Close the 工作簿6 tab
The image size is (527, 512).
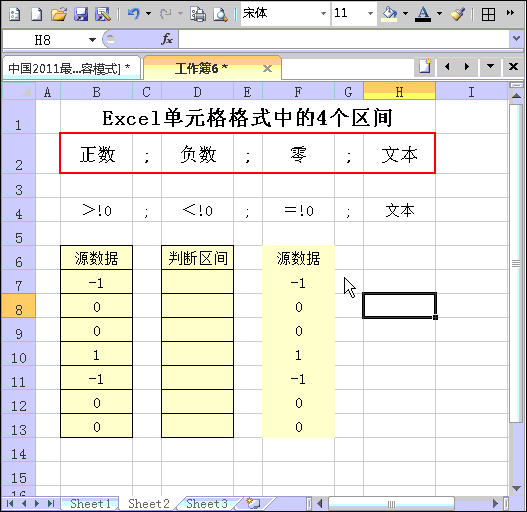point(268,69)
